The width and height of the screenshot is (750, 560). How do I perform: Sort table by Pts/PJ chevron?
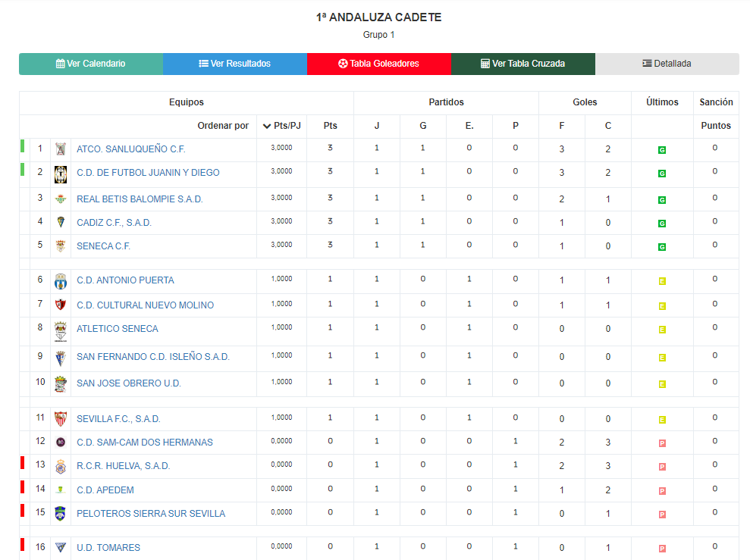(x=267, y=126)
